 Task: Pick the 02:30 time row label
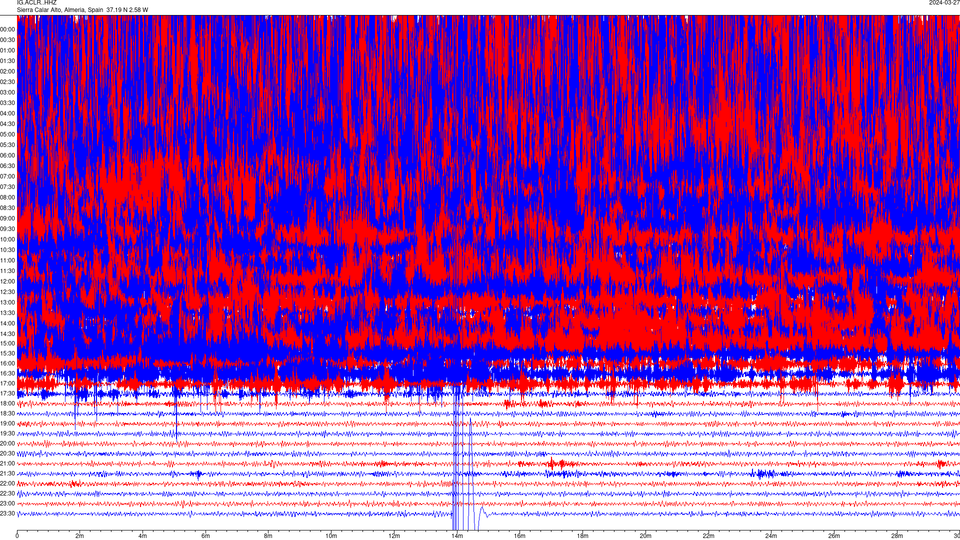[7, 81]
